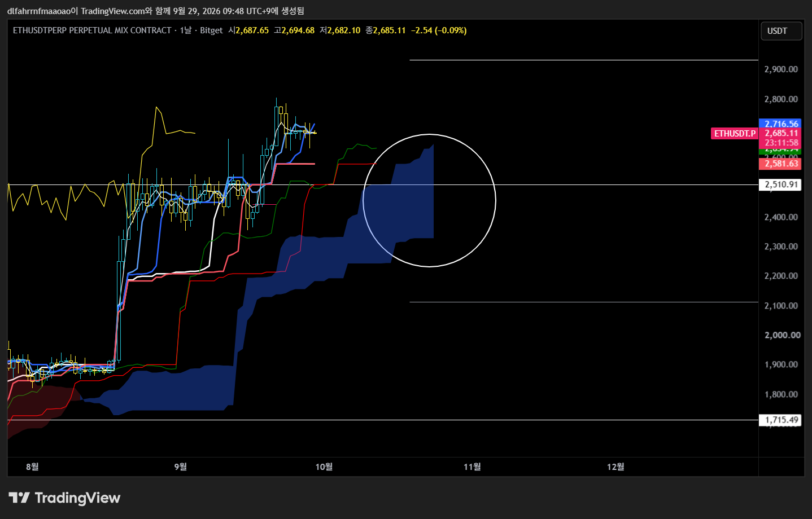
Task: Click the 2,694.68 high price value
Action: point(298,30)
